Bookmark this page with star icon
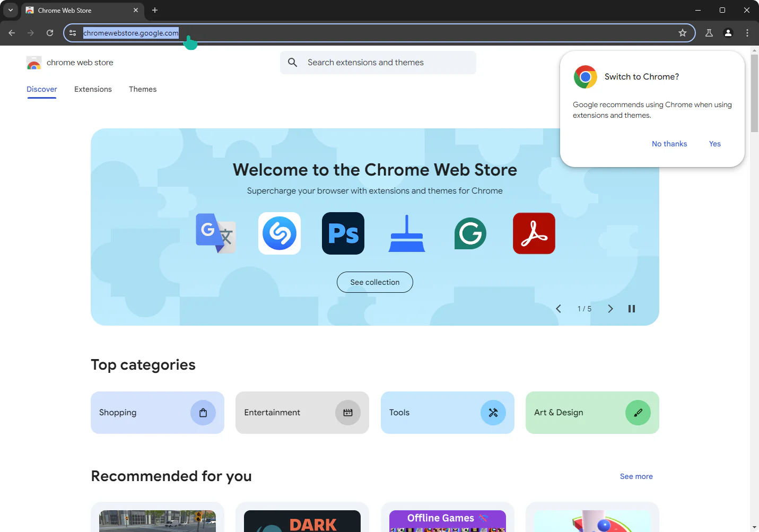The height and width of the screenshot is (532, 759). click(683, 33)
